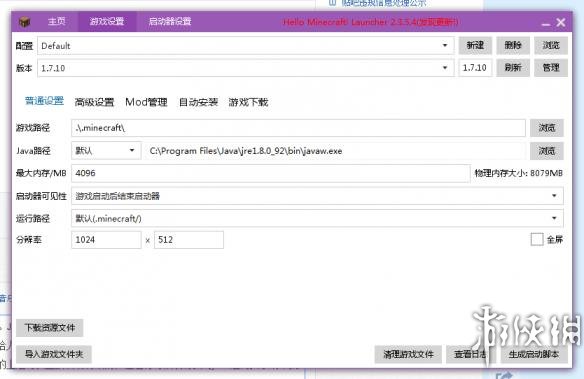This screenshot has height=379, width=584.
Task: Click the javaw.exe path field
Action: [x=336, y=151]
